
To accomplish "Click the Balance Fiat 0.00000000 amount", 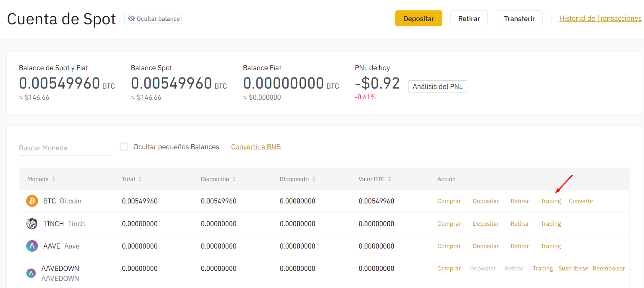I will pos(283,83).
